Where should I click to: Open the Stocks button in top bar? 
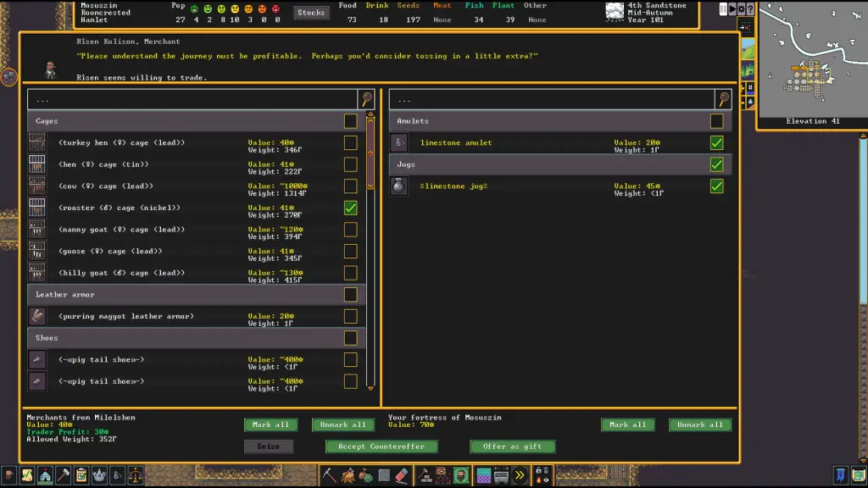(311, 12)
